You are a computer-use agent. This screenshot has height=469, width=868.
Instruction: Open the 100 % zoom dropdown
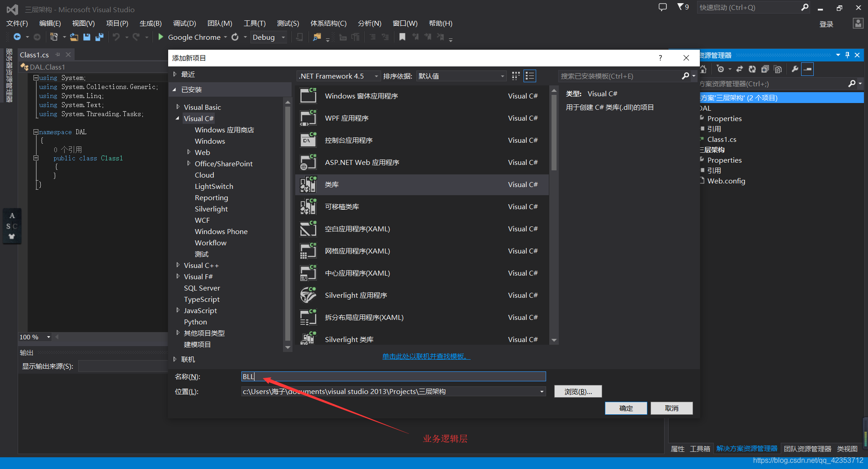(x=48, y=337)
